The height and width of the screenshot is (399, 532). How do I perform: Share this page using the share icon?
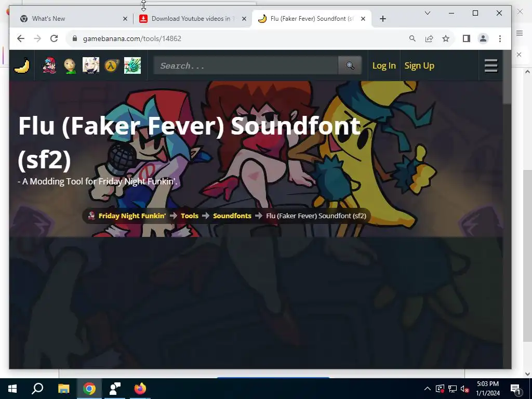pos(429,38)
